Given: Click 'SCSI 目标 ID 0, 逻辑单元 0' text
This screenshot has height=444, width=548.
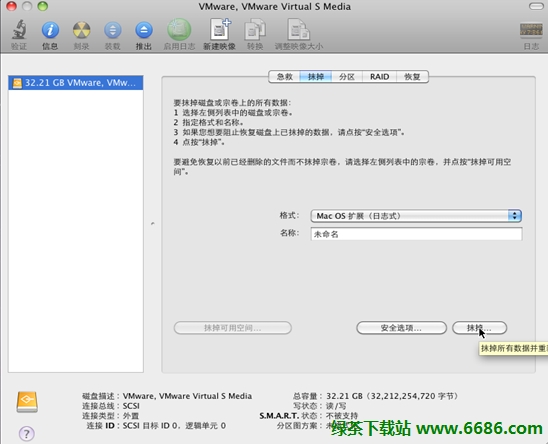Looking at the screenshot, I should 174,425.
